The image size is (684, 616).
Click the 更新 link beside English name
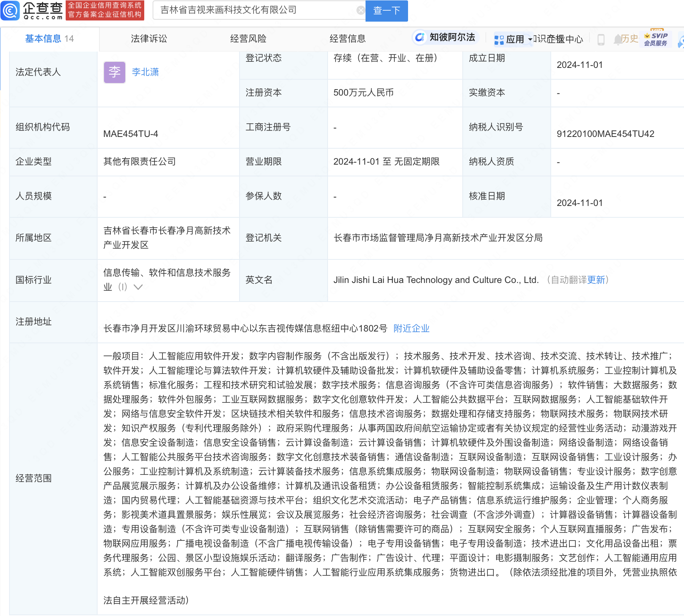coord(596,280)
